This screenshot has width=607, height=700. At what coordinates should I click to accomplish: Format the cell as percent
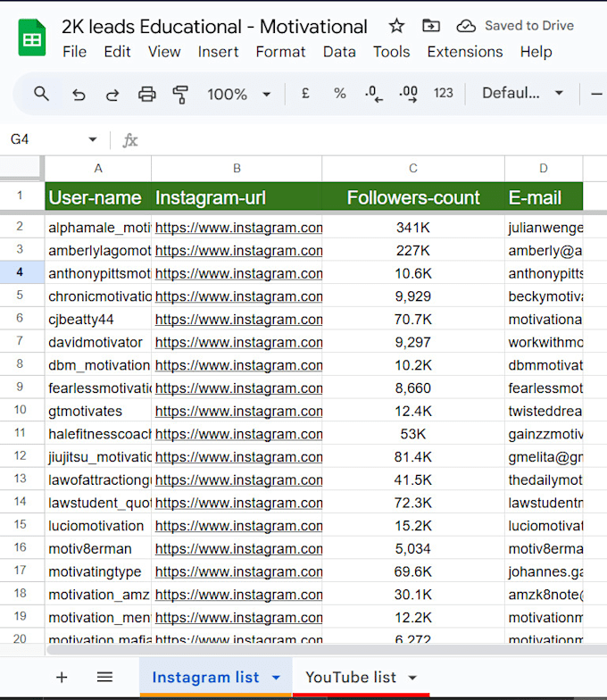339,93
